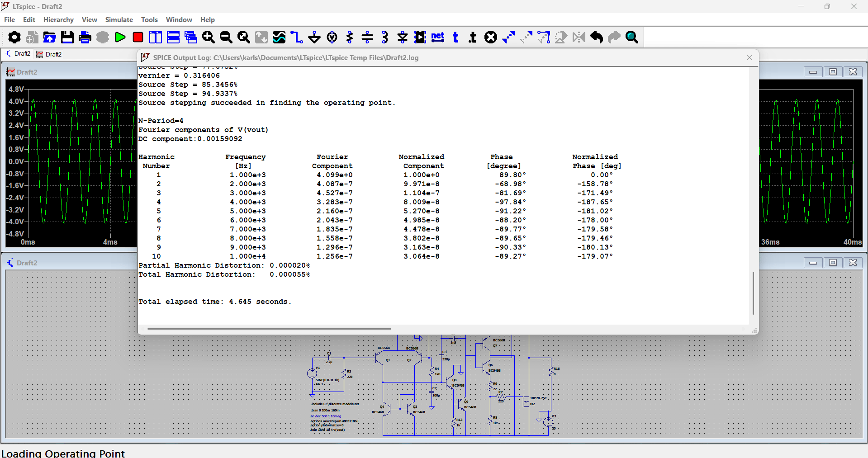
Task: Open the Help menu
Action: (x=208, y=20)
